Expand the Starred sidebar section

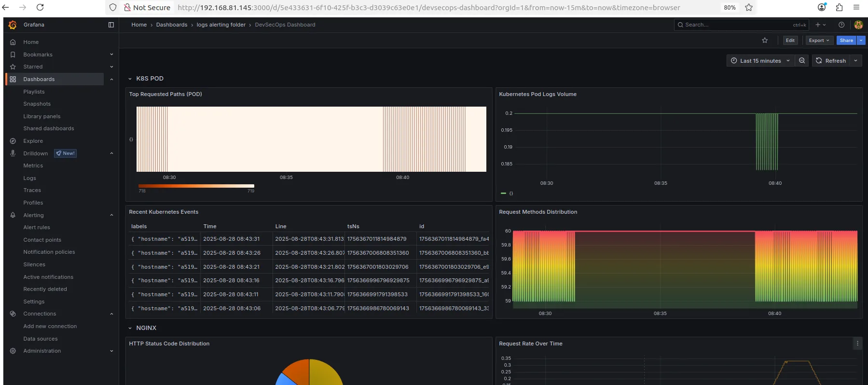pyautogui.click(x=111, y=67)
